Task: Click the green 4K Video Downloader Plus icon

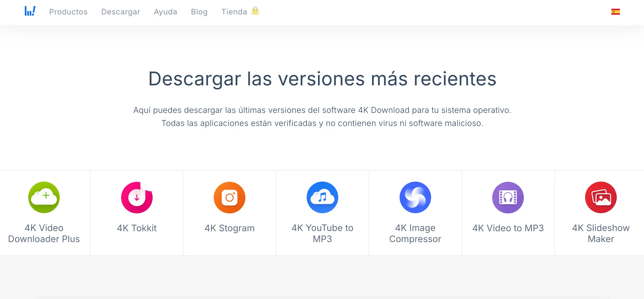Action: pos(44,197)
